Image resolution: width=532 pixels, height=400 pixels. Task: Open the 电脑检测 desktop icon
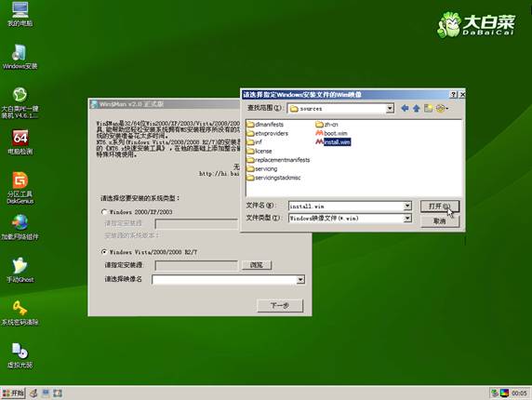tap(20, 142)
